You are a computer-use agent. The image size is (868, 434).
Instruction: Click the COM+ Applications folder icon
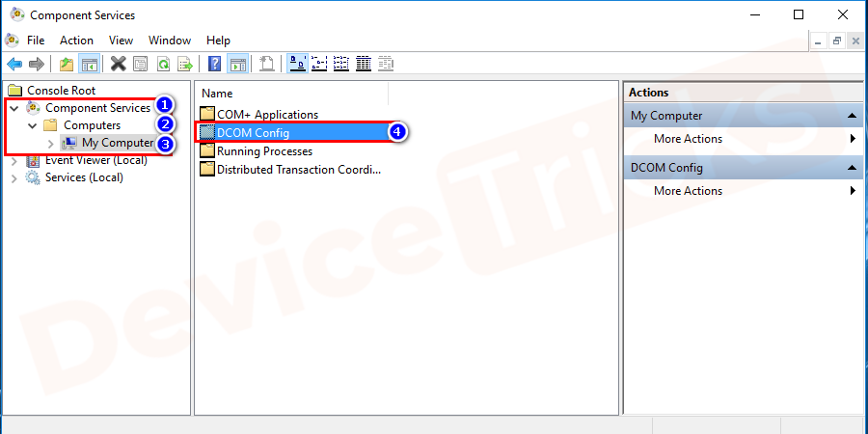pos(207,114)
